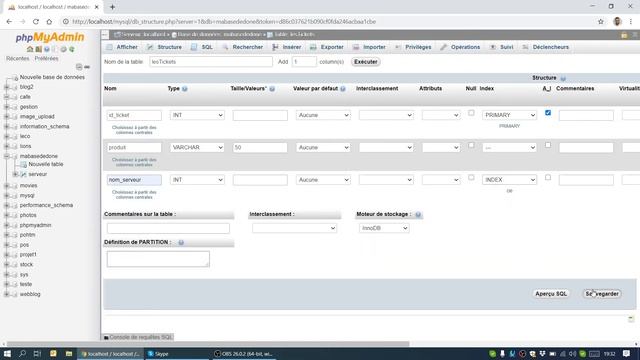Select the movies database in tree
640x360 pixels.
(x=28, y=185)
